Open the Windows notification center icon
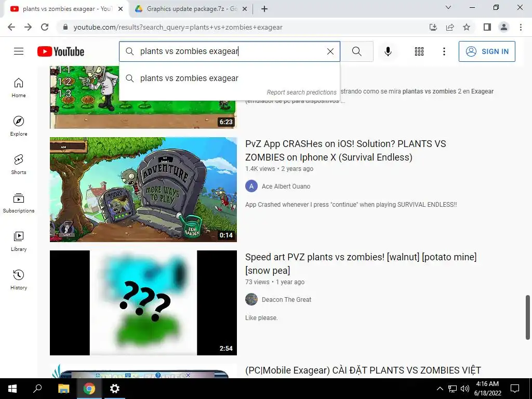This screenshot has width=532, height=399. pos(515,389)
